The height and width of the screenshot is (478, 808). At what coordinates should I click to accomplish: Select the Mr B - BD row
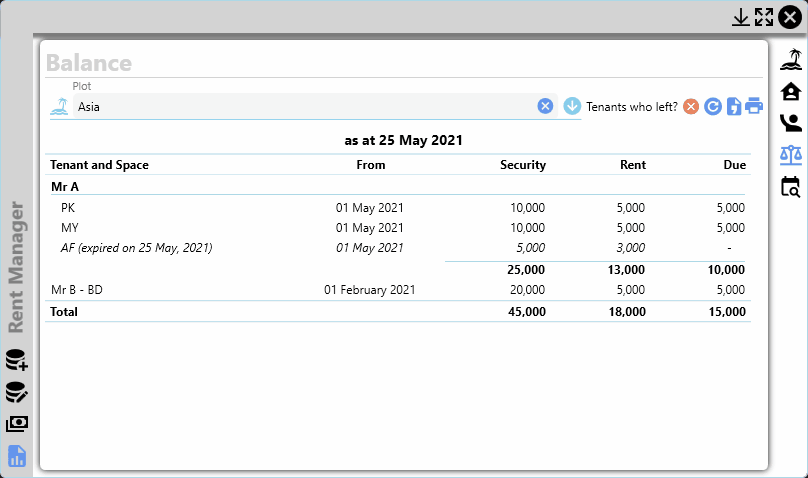click(x=397, y=289)
